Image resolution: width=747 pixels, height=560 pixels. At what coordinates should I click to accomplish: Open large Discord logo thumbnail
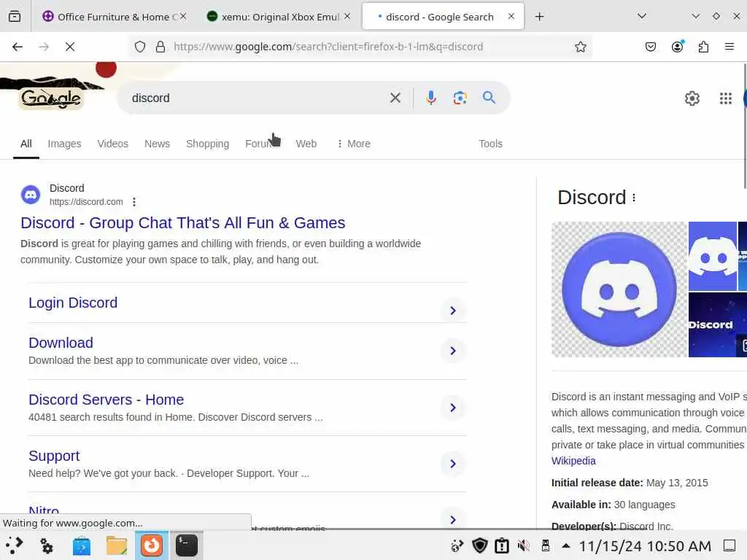pyautogui.click(x=619, y=289)
